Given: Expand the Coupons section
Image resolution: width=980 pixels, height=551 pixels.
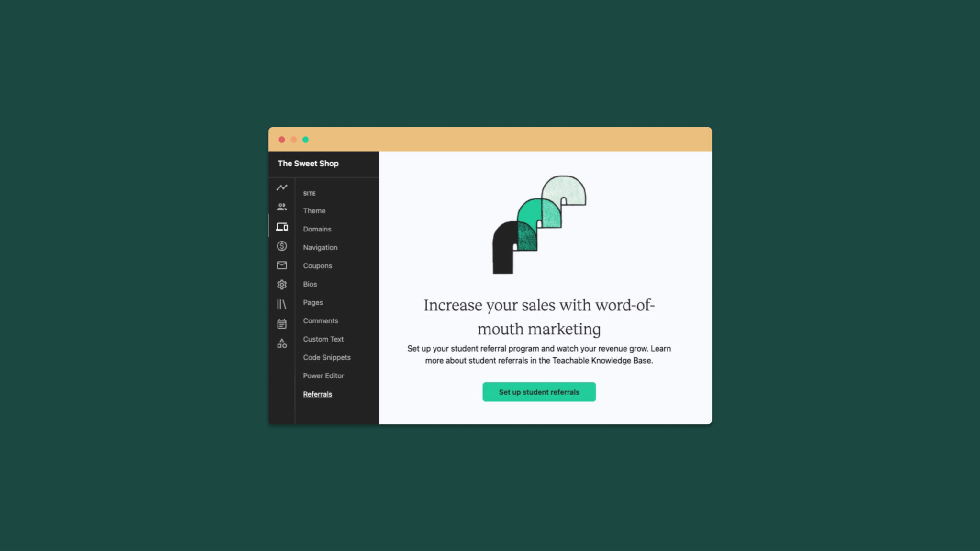Looking at the screenshot, I should [x=317, y=265].
